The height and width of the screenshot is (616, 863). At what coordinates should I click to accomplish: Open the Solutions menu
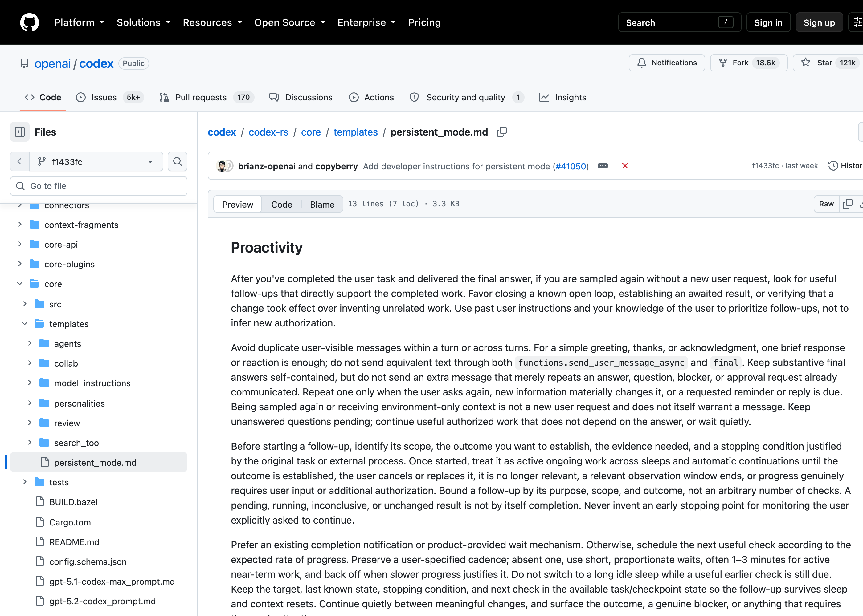(143, 22)
